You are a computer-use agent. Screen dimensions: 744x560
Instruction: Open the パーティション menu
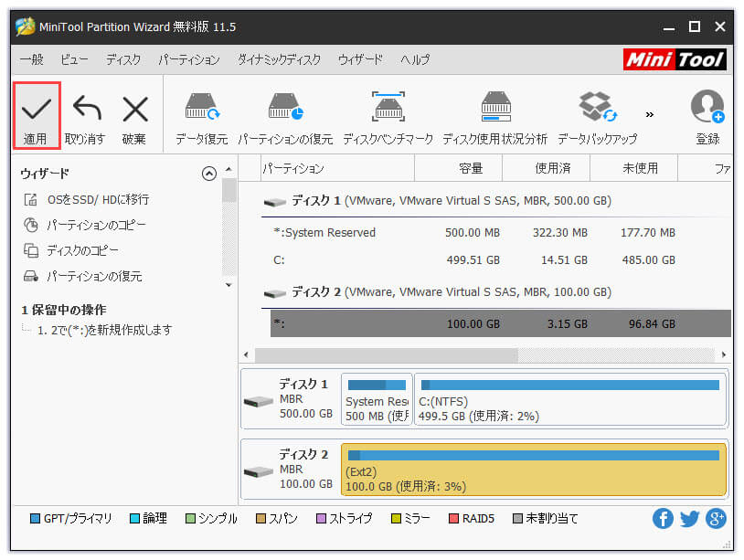point(188,59)
